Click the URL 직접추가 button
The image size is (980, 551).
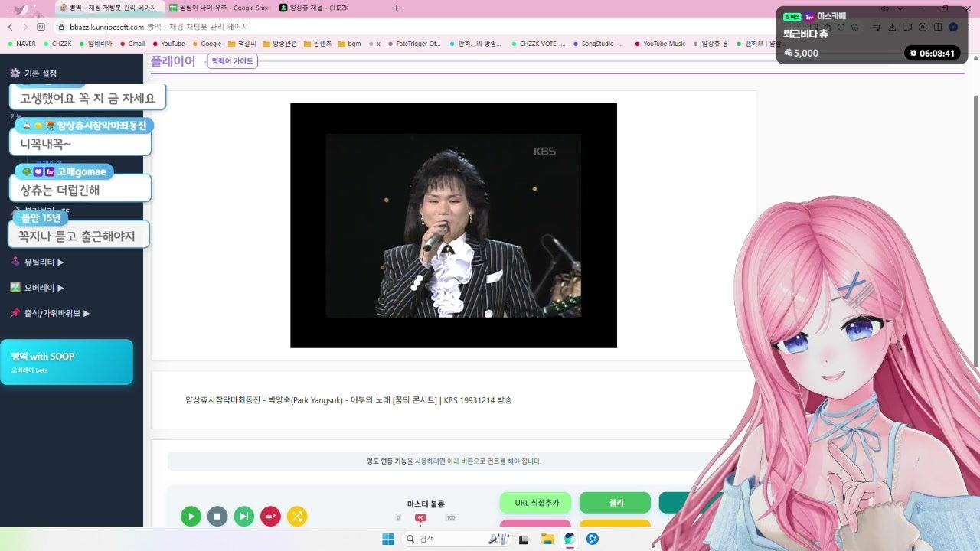pos(535,503)
